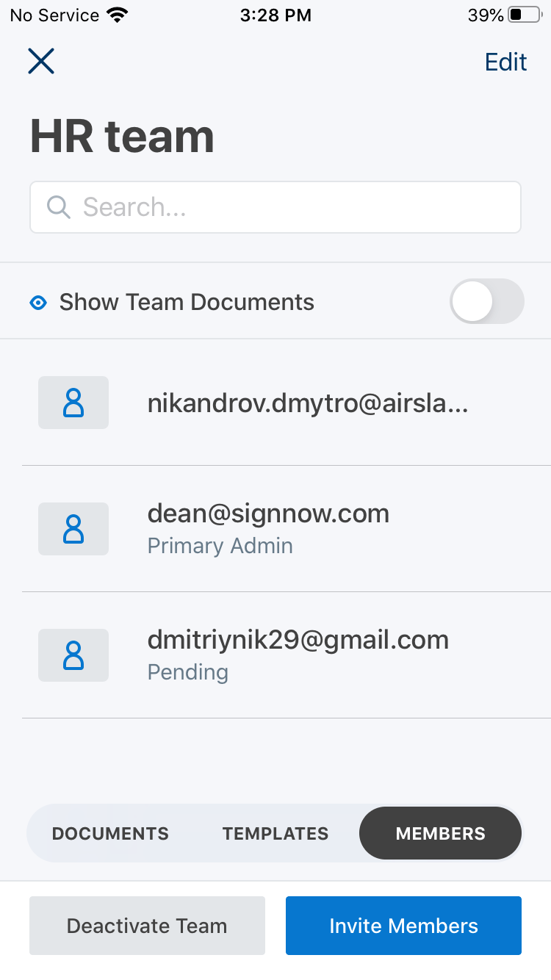Screen dimensions: 551x980
Task: Tap the search magnifier icon
Action: coord(58,207)
